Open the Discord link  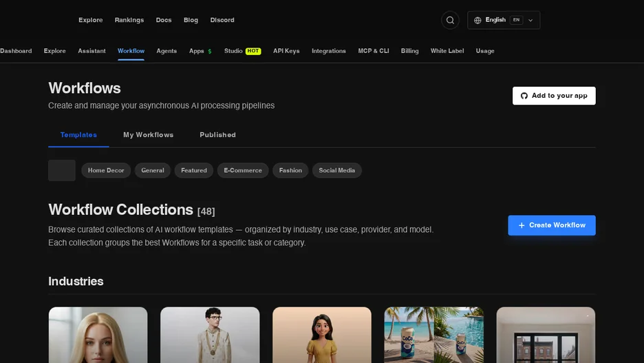(x=222, y=20)
